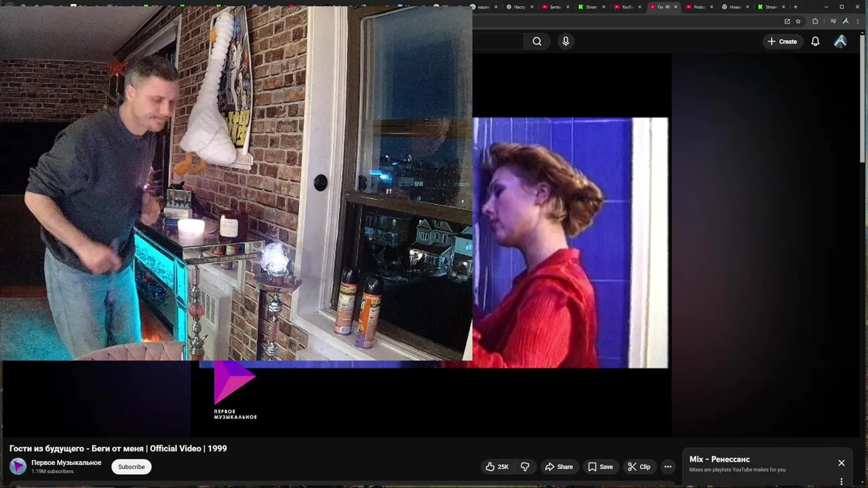Open the Первое Музыкальное channel avatar
868x488 pixels.
18,466
